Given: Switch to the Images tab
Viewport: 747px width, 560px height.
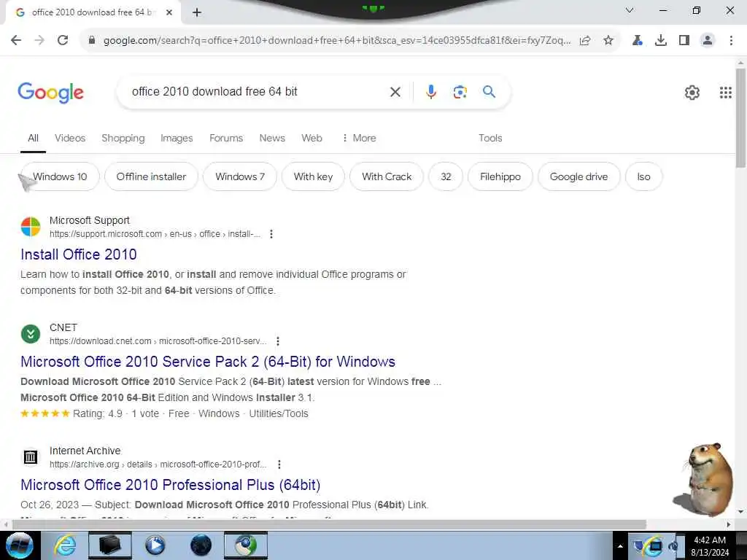Looking at the screenshot, I should [177, 138].
